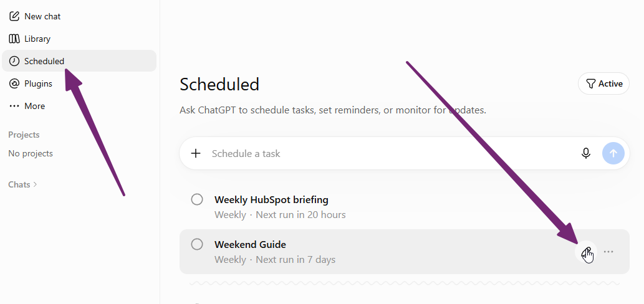644x304 pixels.
Task: Toggle the Weekend Guide completion circle
Action: coord(197,245)
